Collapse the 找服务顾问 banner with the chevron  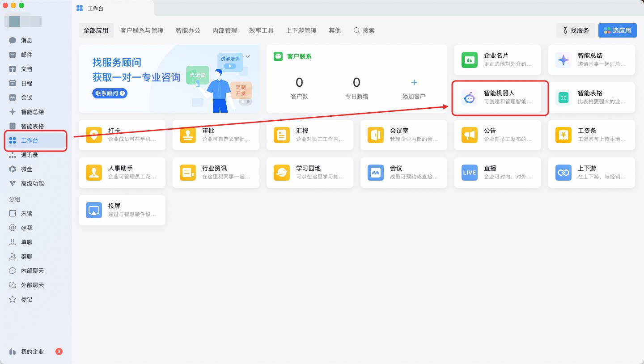248,57
